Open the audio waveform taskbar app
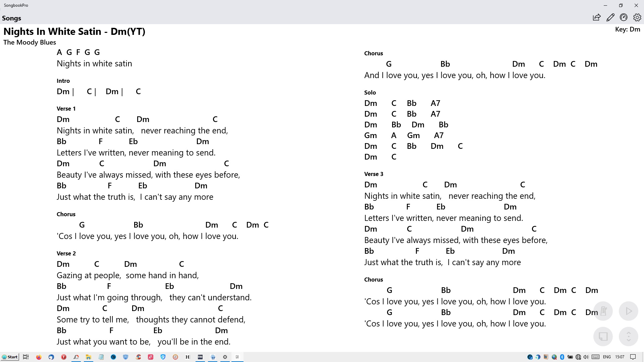Viewport: 644px width, 362px height. [x=200, y=357]
